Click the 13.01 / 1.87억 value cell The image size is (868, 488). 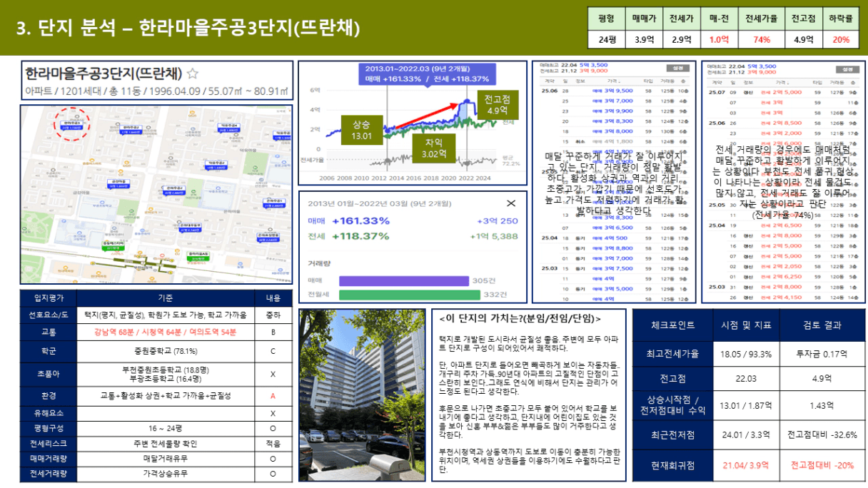tap(745, 405)
